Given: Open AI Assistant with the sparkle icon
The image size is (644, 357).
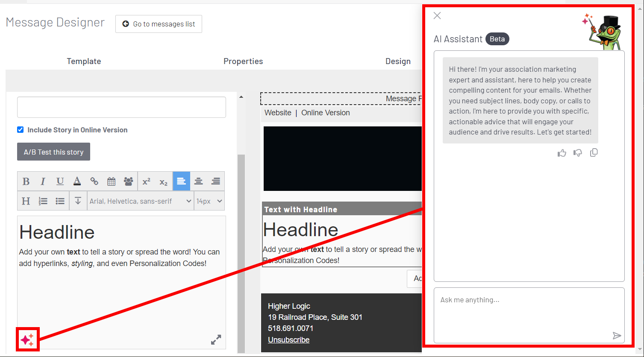Looking at the screenshot, I should (x=27, y=340).
